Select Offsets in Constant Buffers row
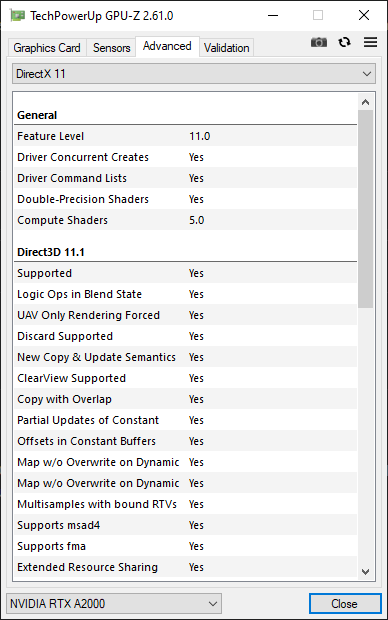388x620 pixels. [185, 441]
